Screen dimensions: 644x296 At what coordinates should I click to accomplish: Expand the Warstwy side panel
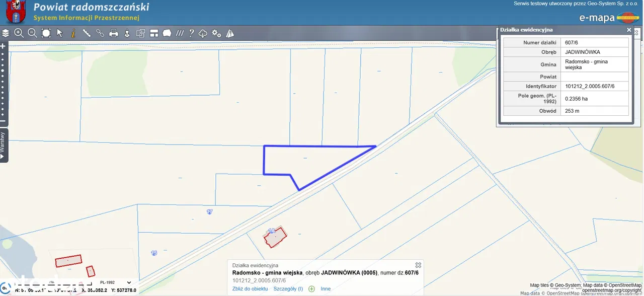(3, 145)
